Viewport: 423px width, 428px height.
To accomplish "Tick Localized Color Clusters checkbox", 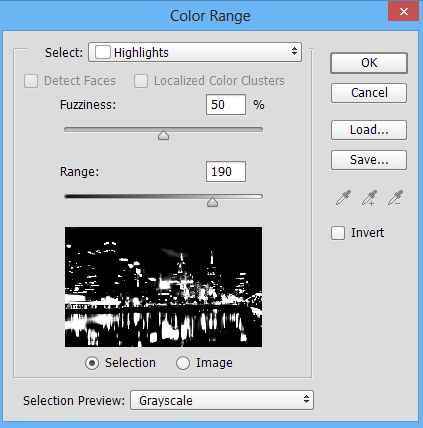I will [141, 81].
